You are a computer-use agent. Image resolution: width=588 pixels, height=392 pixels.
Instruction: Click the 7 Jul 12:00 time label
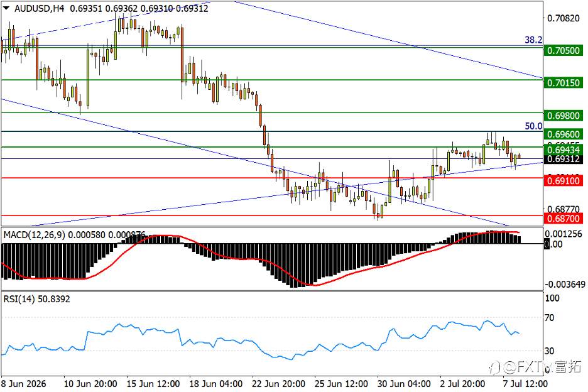525,384
